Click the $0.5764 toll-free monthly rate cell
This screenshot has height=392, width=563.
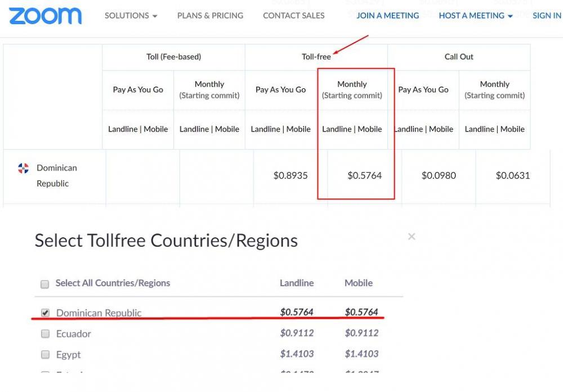(364, 175)
